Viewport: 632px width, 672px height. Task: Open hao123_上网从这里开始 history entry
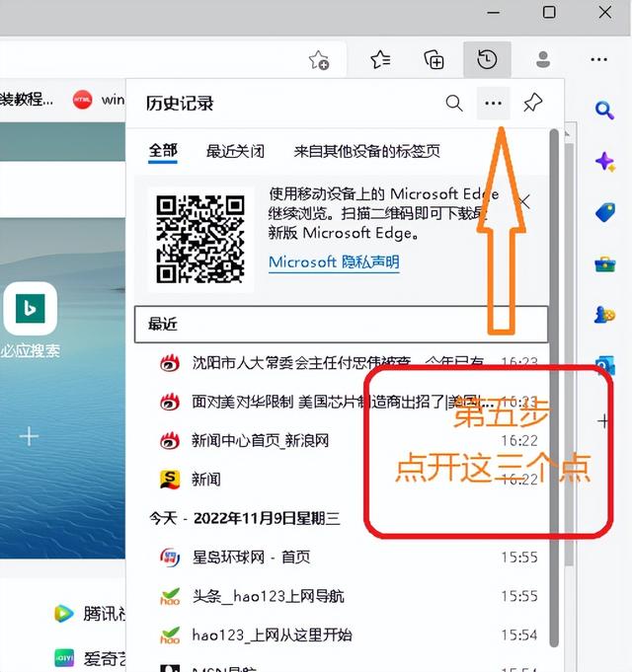[x=341, y=635]
